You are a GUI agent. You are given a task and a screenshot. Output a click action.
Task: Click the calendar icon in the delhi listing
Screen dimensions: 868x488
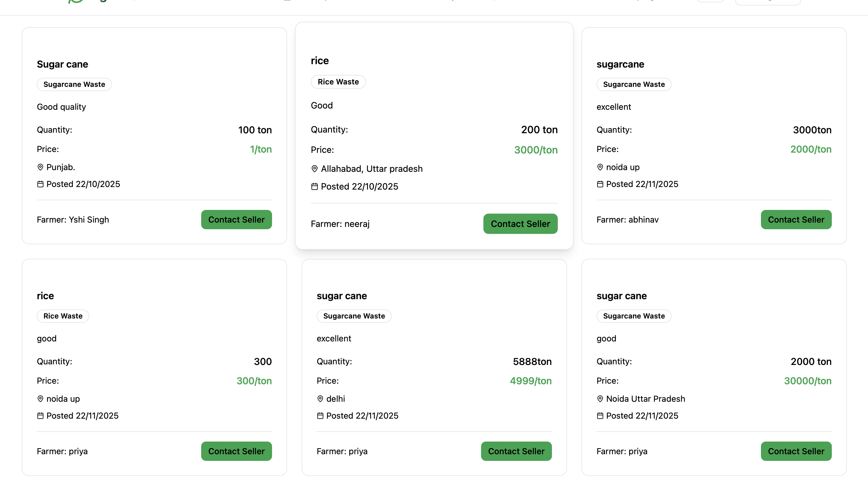[x=320, y=416]
